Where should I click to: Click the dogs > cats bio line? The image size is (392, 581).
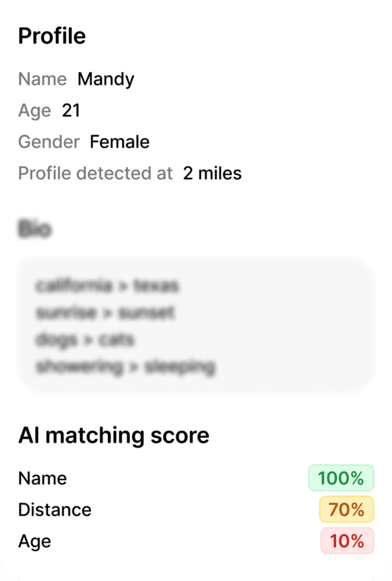click(x=85, y=340)
